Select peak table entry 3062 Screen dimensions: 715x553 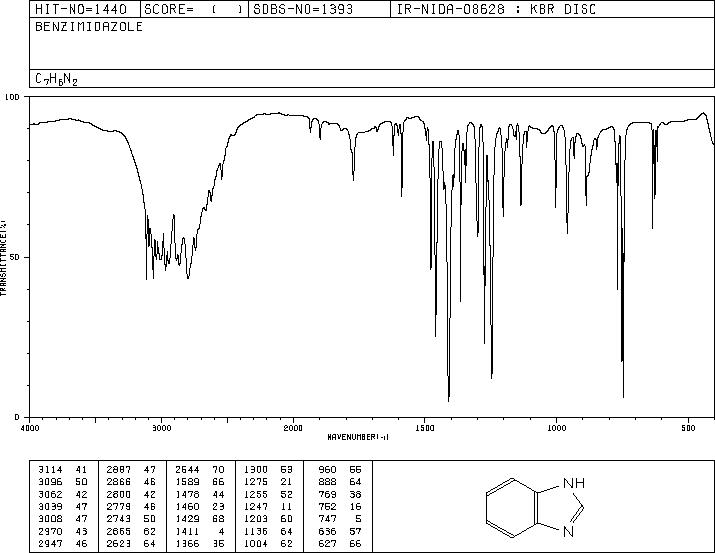pyautogui.click(x=62, y=494)
